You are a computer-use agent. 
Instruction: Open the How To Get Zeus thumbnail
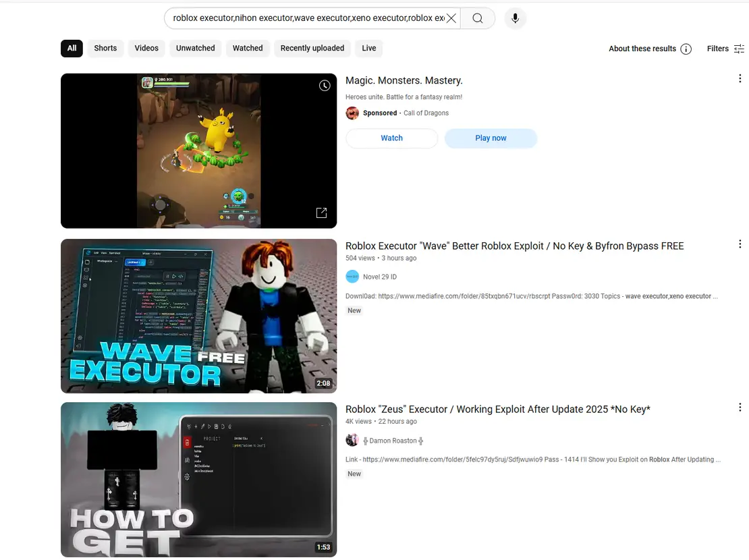pyautogui.click(x=198, y=480)
